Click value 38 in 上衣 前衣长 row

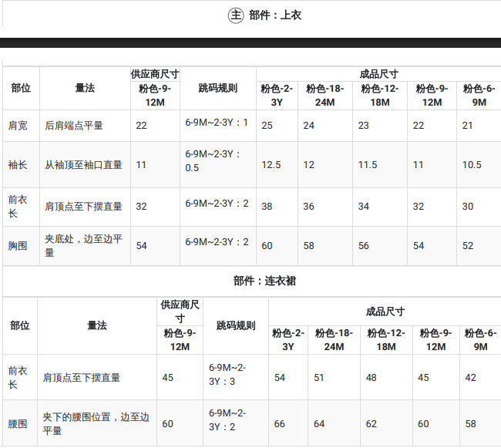267,207
